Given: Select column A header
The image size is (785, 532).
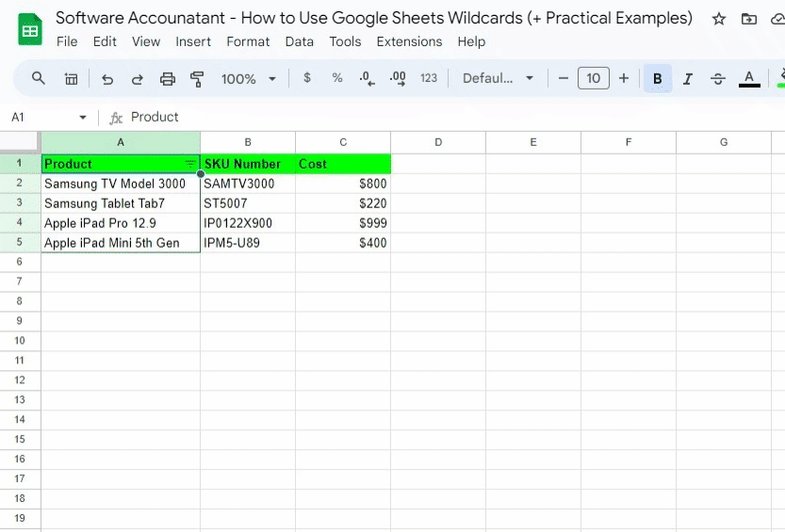Looking at the screenshot, I should [x=121, y=142].
